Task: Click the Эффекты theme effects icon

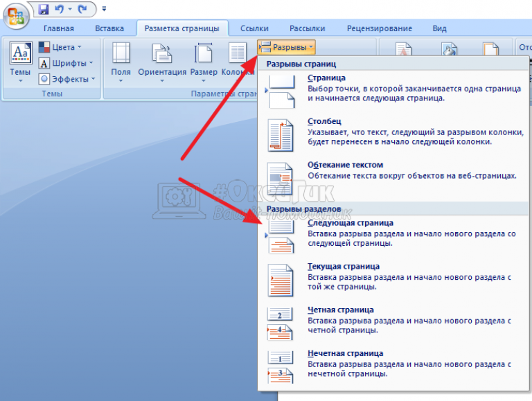Action: coord(44,79)
